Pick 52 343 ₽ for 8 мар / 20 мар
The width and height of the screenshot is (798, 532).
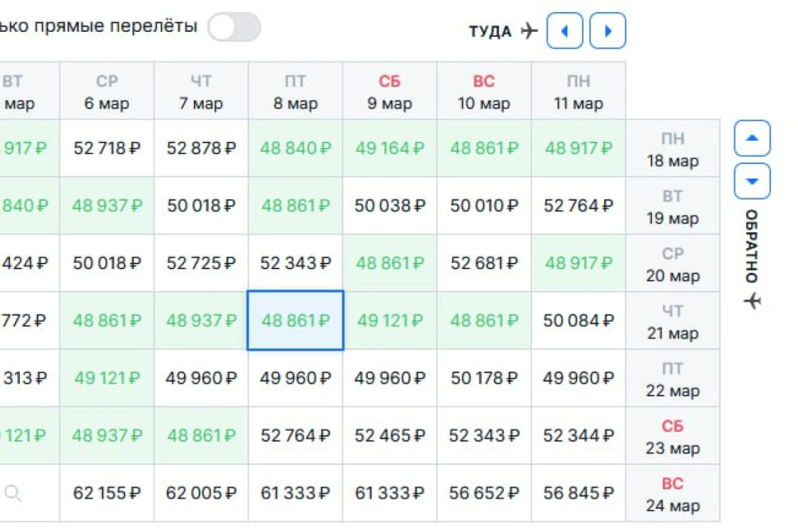pyautogui.click(x=296, y=263)
